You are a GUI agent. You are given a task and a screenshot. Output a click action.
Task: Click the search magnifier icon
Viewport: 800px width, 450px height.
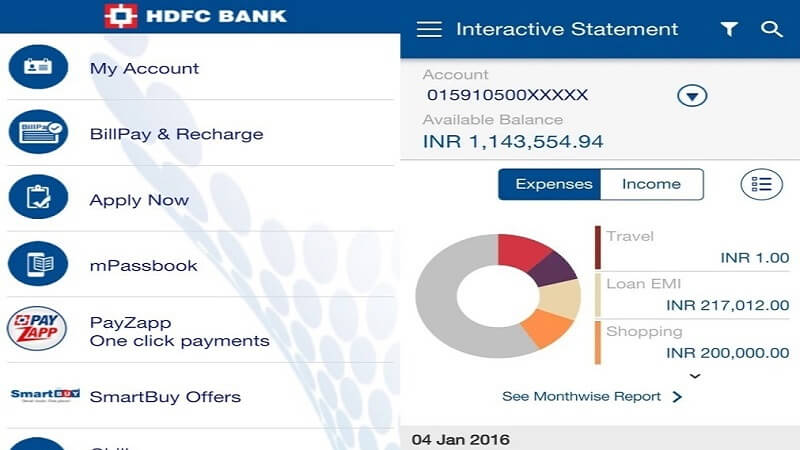pos(771,29)
